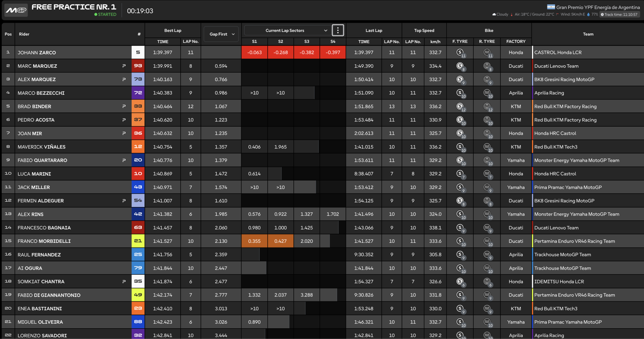Click Marc Marquez's gap value 0.594

221,66
